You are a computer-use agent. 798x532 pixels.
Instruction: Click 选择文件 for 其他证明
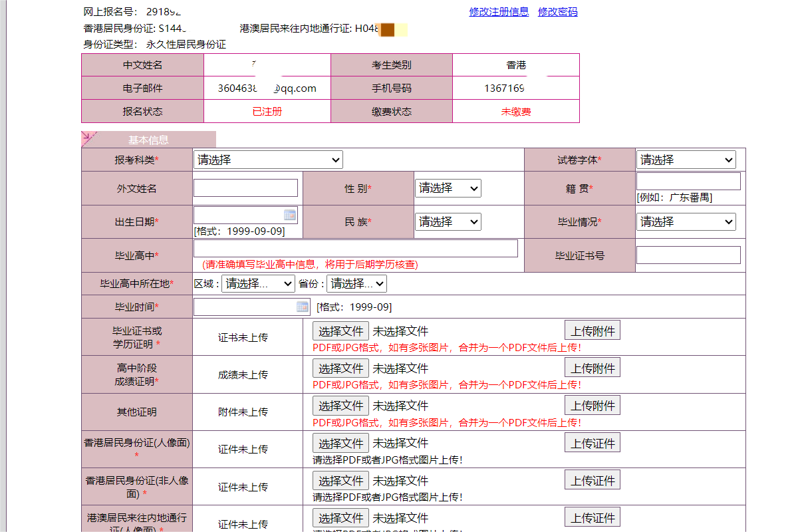[340, 406]
